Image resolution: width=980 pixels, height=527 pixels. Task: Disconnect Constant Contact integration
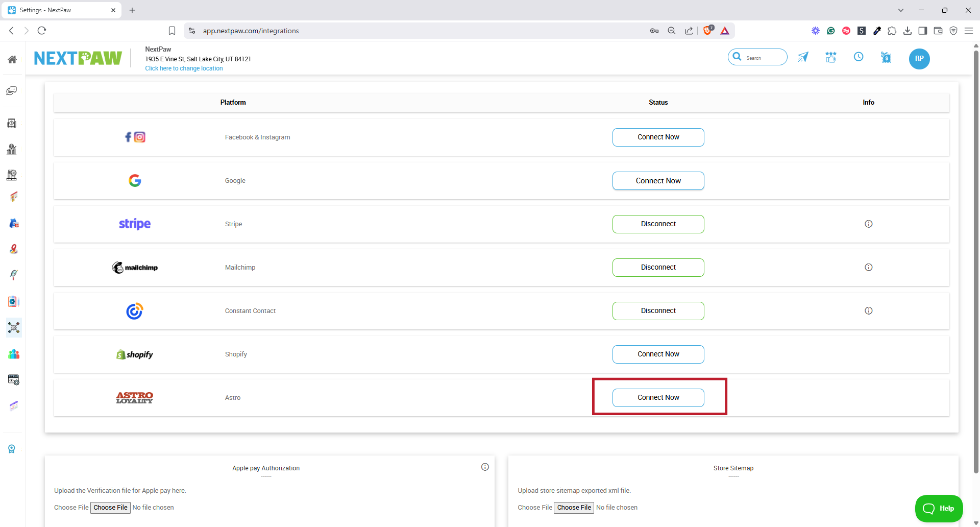[658, 310]
